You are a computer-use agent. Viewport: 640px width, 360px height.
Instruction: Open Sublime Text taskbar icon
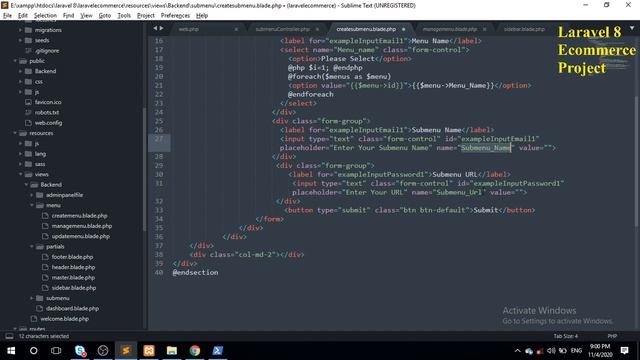(126, 351)
